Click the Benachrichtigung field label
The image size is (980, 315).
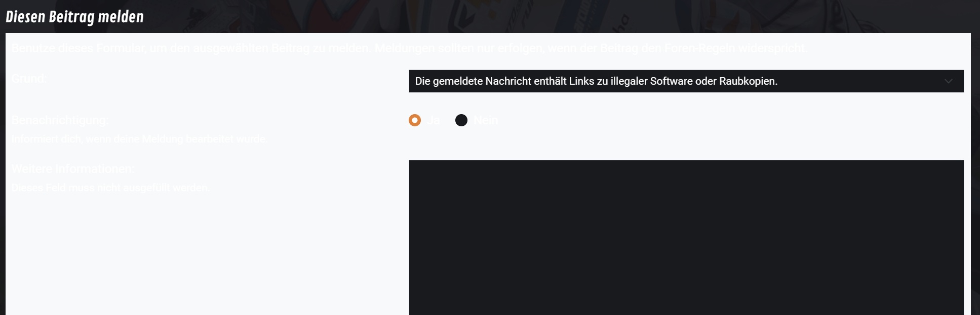tap(60, 120)
